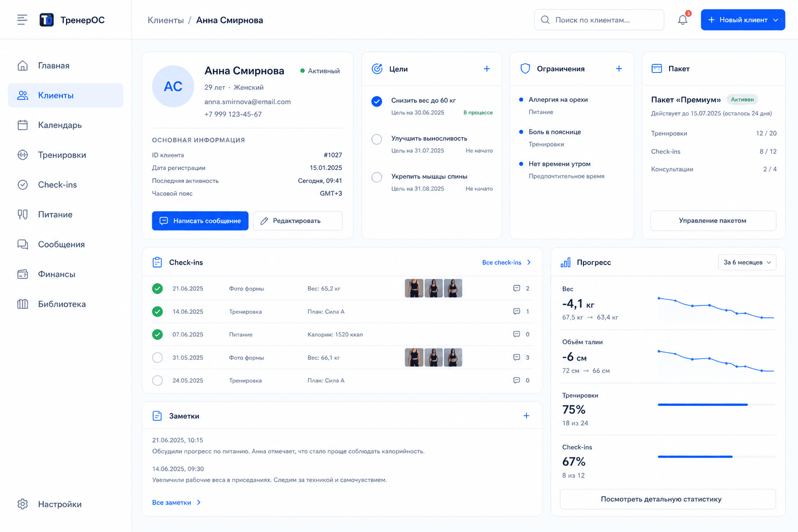Open Check-ins in the sidebar

tap(65, 184)
